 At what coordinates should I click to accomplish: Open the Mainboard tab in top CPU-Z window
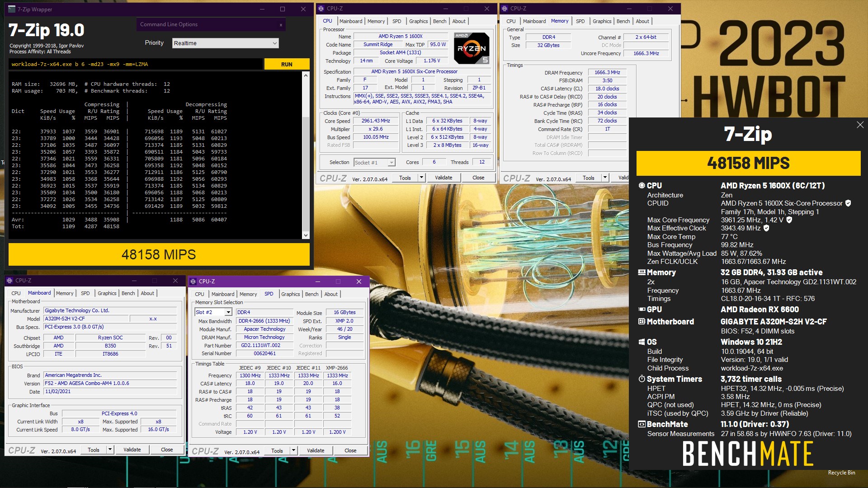click(351, 21)
